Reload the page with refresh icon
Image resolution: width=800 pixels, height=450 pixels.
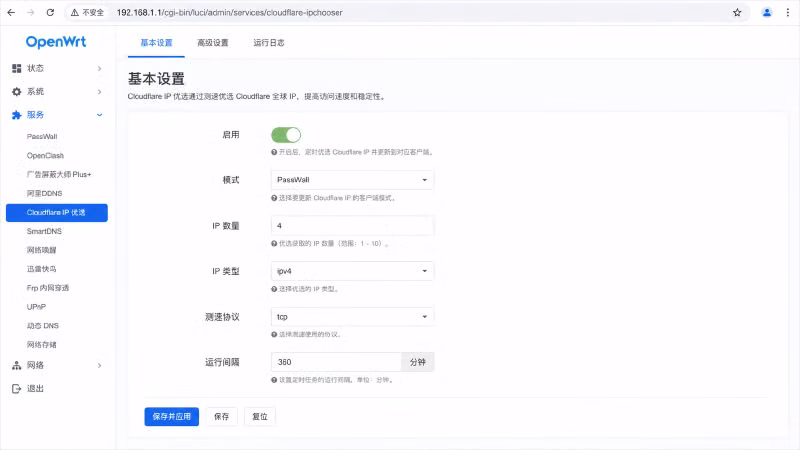(x=50, y=12)
